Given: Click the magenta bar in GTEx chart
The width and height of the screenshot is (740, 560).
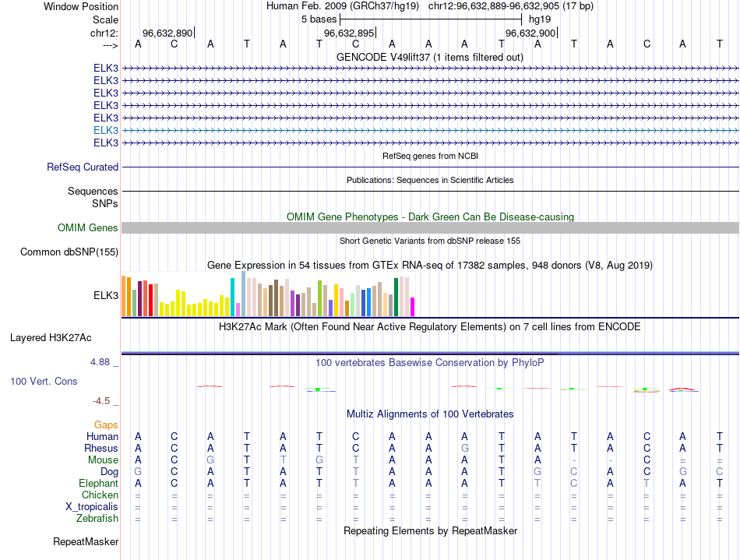Looking at the screenshot, I should [x=413, y=307].
